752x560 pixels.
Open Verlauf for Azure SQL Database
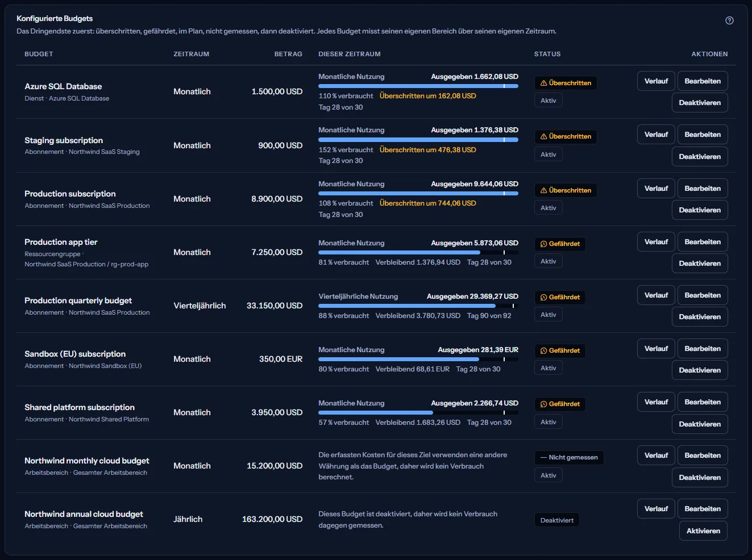click(656, 81)
